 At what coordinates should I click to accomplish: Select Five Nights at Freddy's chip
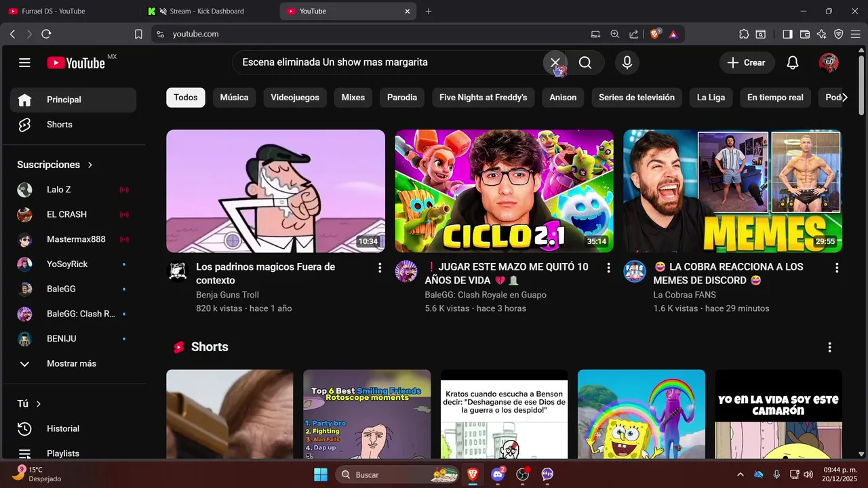click(483, 98)
